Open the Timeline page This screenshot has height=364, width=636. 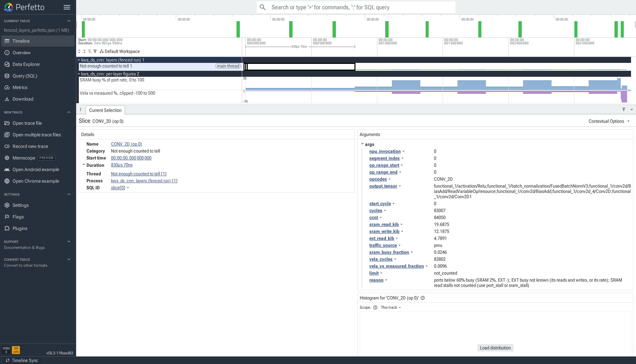pyautogui.click(x=38, y=41)
